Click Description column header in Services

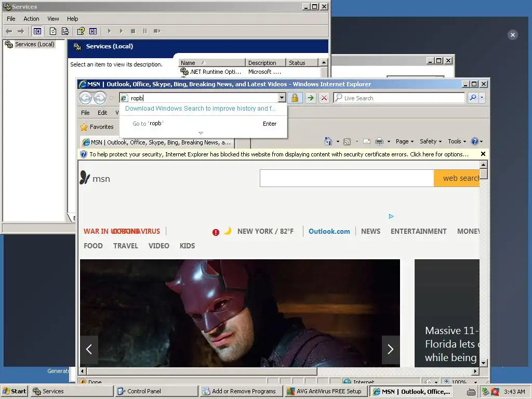(x=265, y=63)
